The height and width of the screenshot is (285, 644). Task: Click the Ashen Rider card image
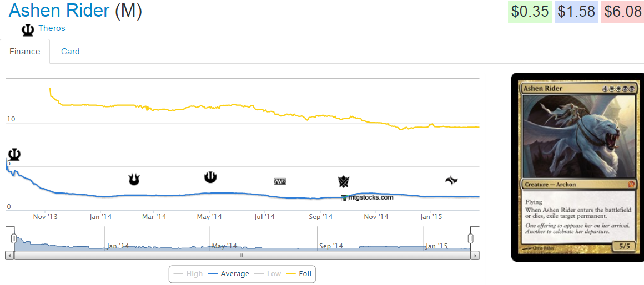(x=577, y=167)
